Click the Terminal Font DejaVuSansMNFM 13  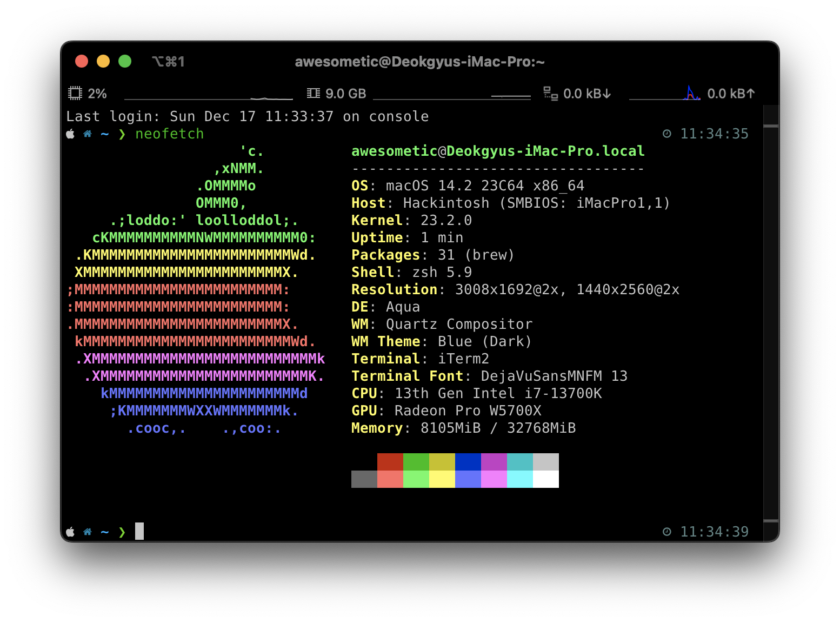490,376
